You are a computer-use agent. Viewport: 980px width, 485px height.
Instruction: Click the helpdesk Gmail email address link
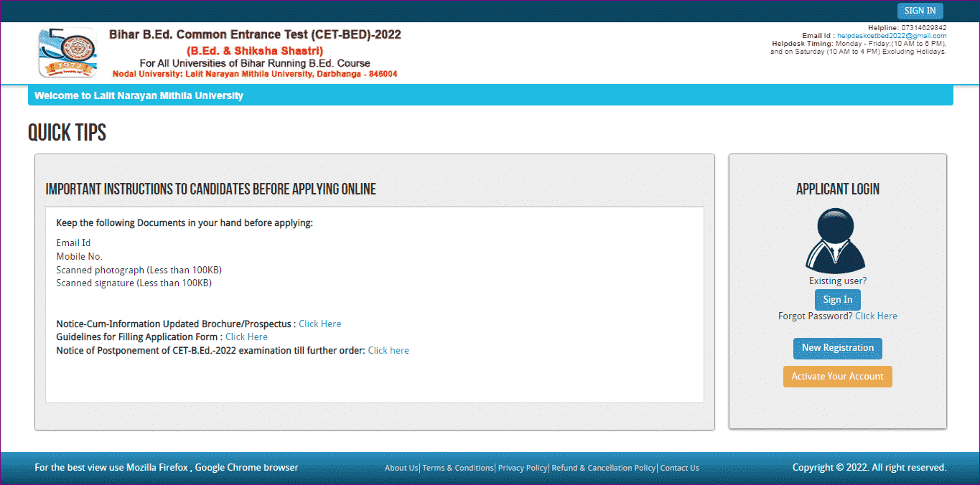[892, 36]
